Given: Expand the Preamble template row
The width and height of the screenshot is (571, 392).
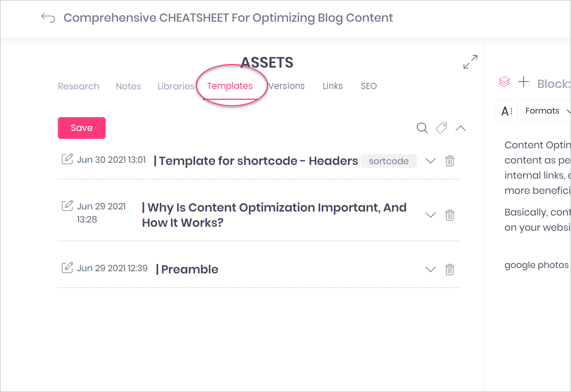Looking at the screenshot, I should coord(431,269).
